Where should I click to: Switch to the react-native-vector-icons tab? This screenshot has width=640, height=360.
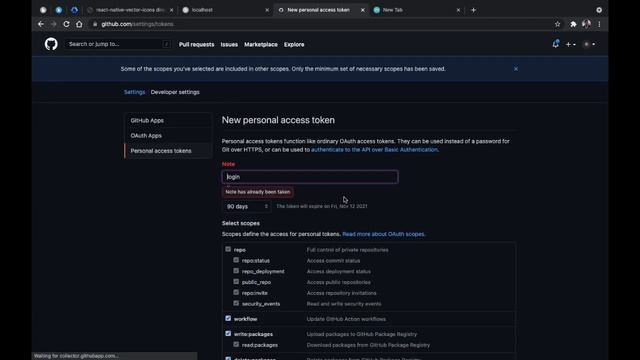130,10
